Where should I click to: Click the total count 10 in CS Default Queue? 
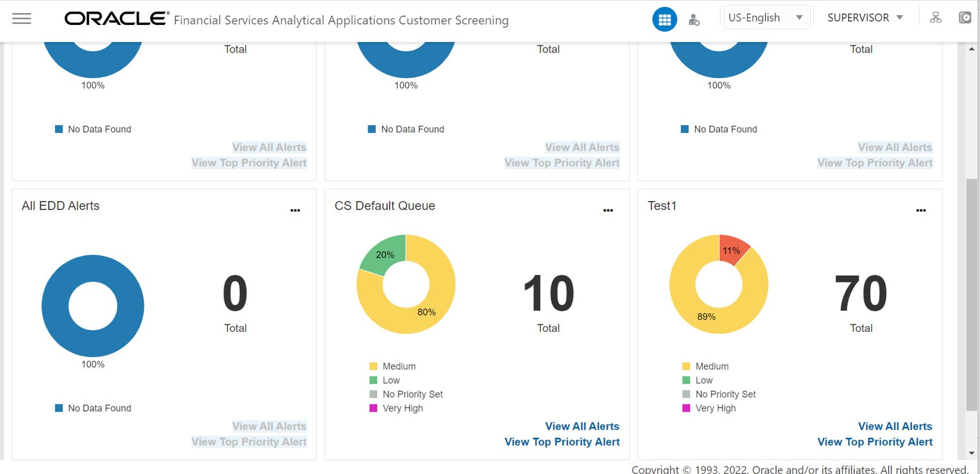548,293
